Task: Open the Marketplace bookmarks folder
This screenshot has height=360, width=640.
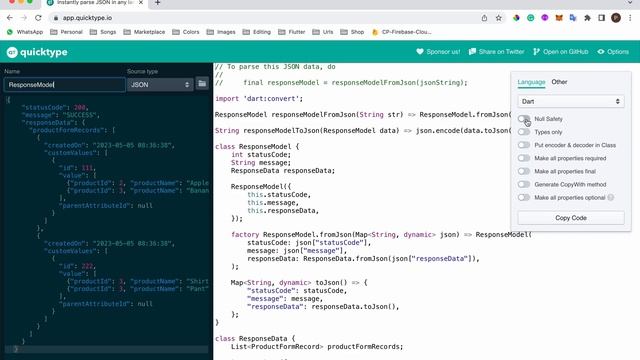Action: coord(144,32)
